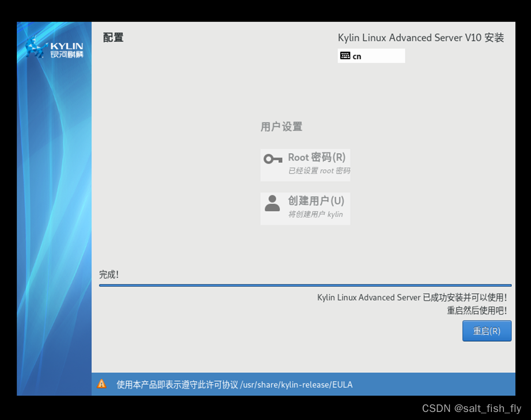Click the 重启(R) button to reboot
This screenshot has width=531, height=420.
[487, 331]
